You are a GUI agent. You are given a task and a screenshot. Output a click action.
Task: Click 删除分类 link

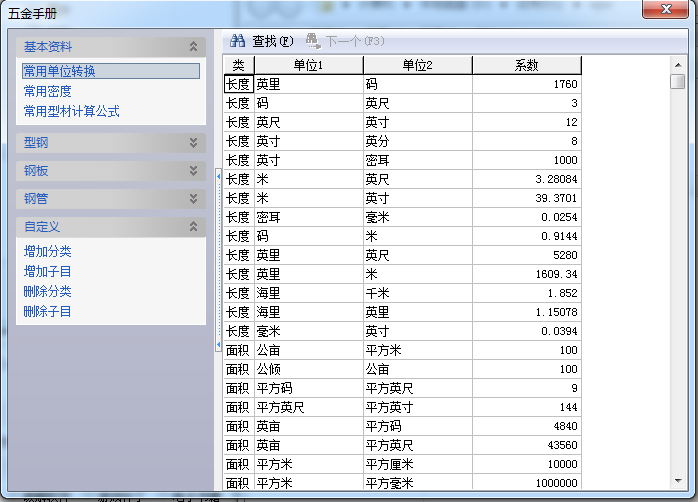48,291
